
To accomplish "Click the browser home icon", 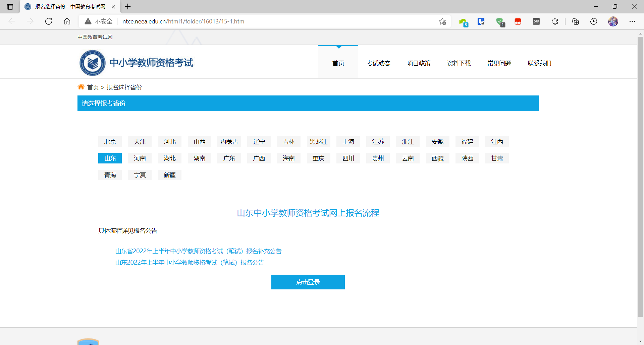I will tap(67, 21).
